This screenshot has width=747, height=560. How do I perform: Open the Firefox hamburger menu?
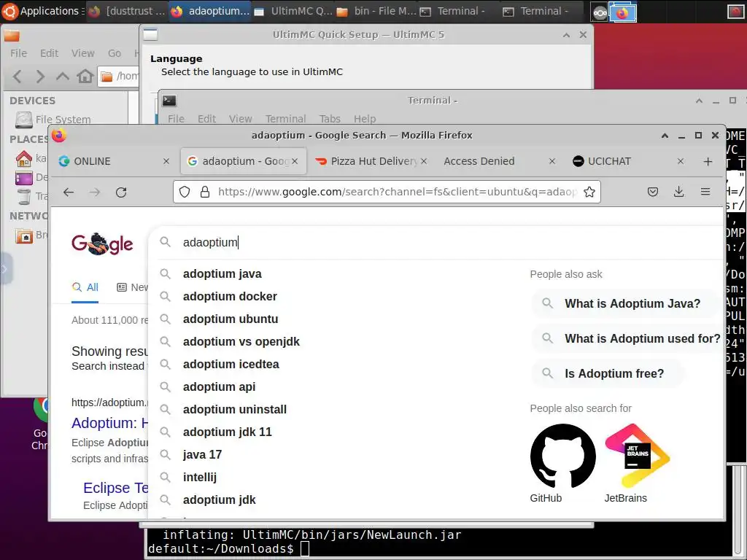705,192
